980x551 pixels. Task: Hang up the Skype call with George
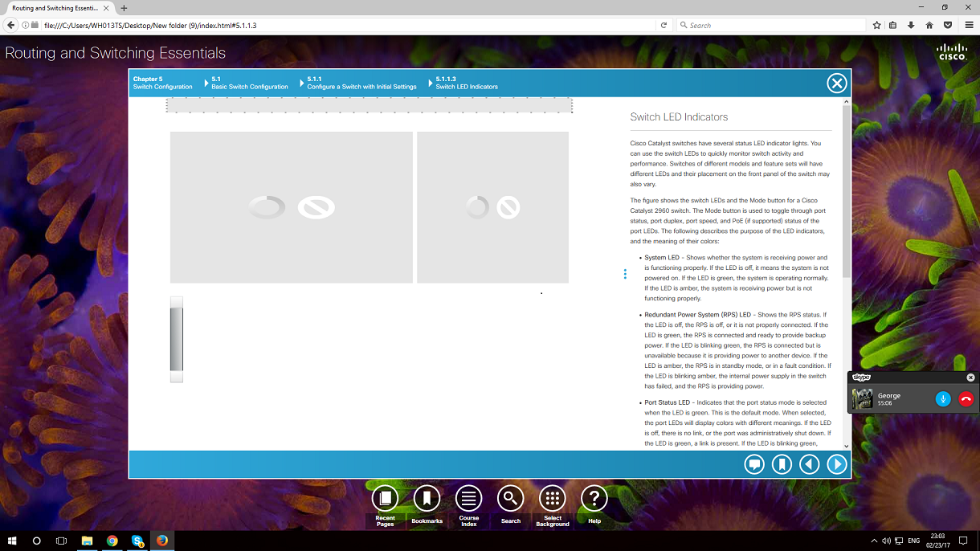click(x=966, y=398)
